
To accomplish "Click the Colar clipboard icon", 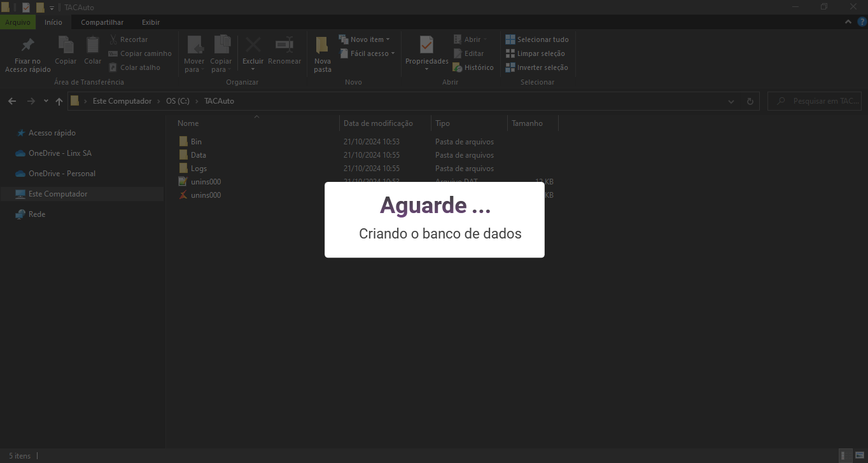I will pyautogui.click(x=93, y=45).
